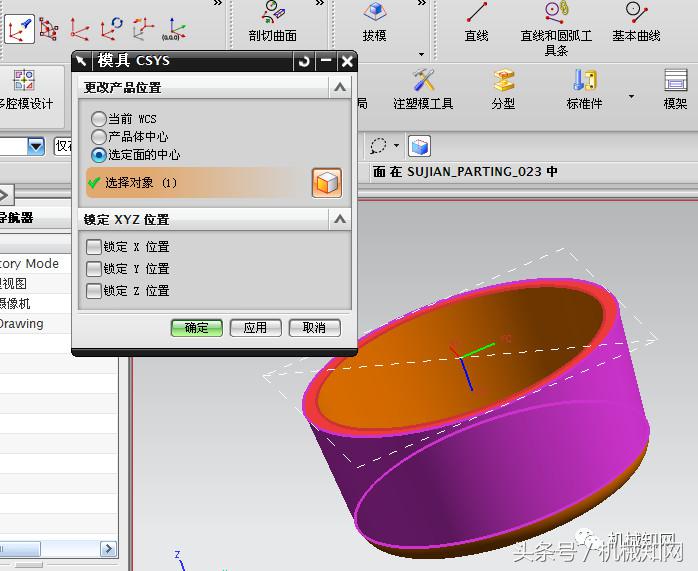Open 直线和圆弧工具条 toolbar
The width and height of the screenshot is (698, 571).
[556, 29]
